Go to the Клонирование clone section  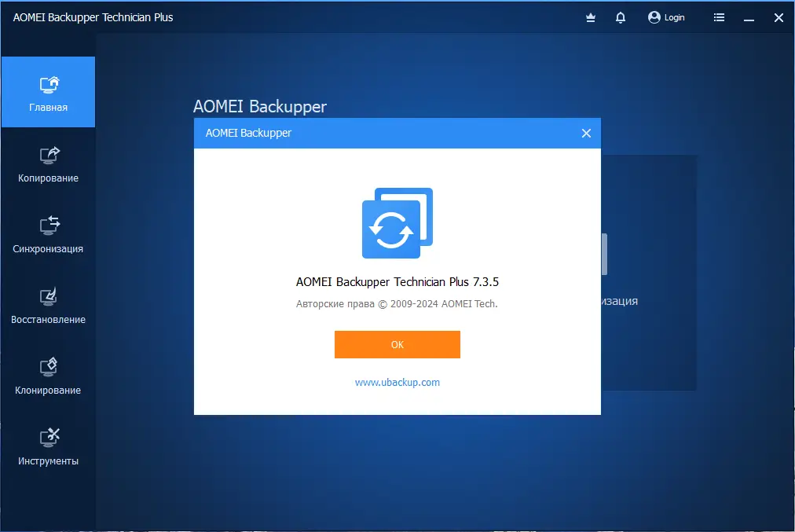coord(48,377)
